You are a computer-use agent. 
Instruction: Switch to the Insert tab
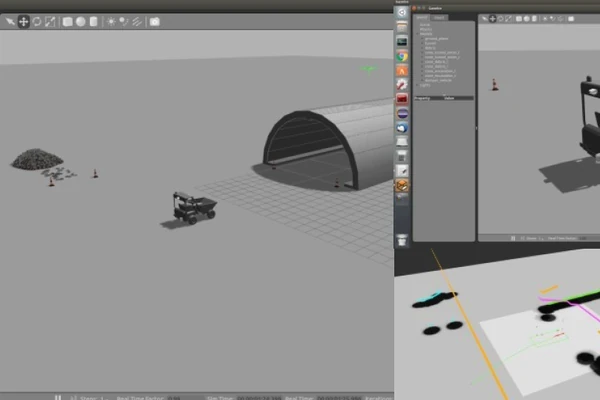pos(440,17)
